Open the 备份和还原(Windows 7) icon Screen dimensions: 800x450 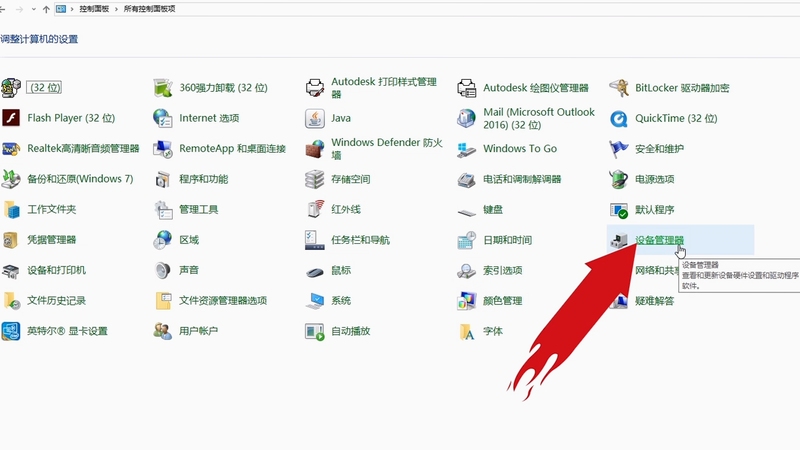point(11,179)
